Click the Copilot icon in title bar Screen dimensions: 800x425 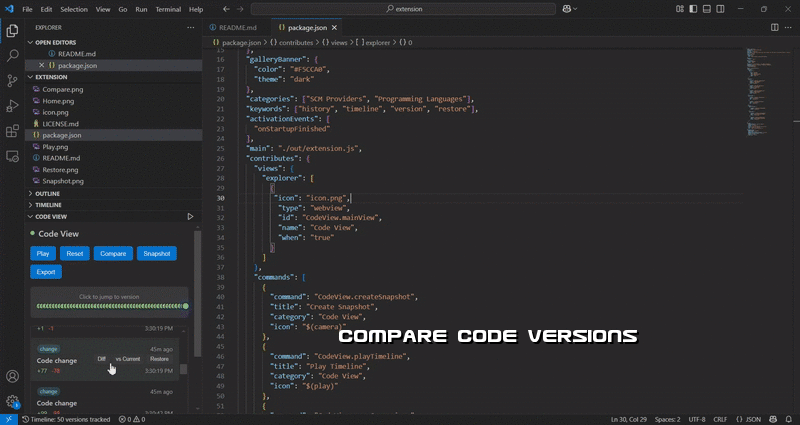tap(566, 9)
